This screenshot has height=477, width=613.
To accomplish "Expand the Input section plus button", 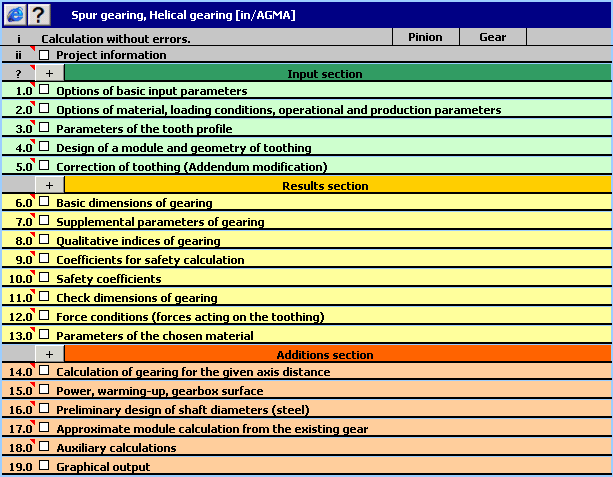I will [x=50, y=73].
